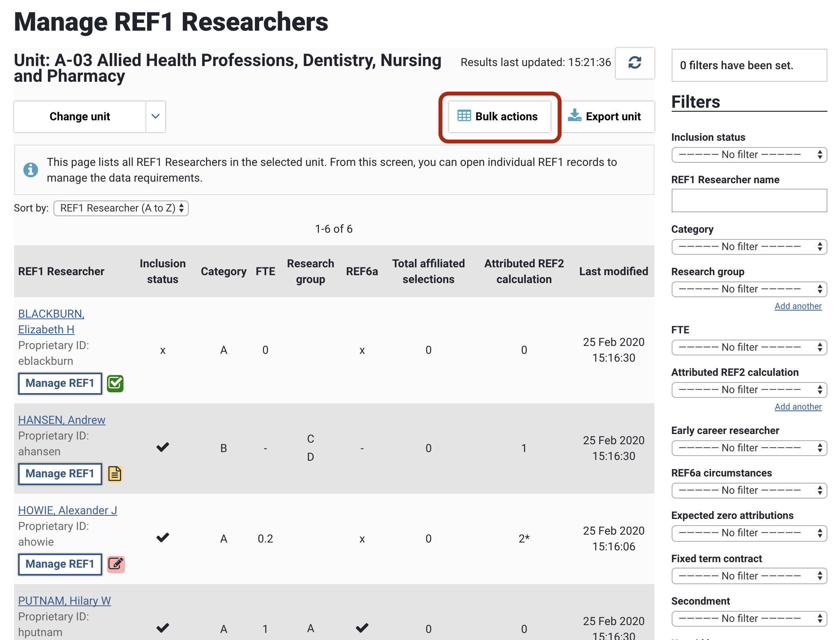Click the refresh results icon
The image size is (840, 640).
[634, 63]
